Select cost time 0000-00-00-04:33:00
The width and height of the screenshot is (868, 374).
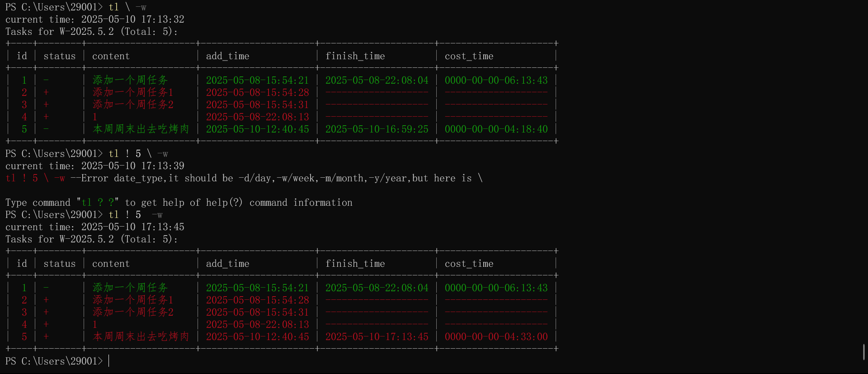496,337
